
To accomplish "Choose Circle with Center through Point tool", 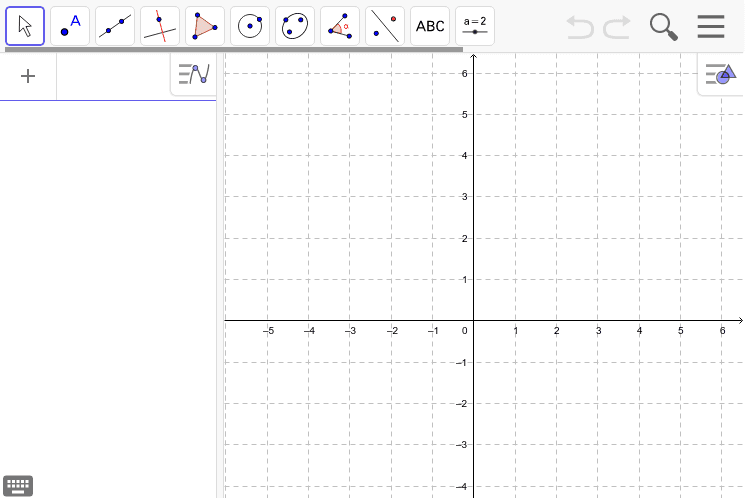I will click(x=249, y=26).
